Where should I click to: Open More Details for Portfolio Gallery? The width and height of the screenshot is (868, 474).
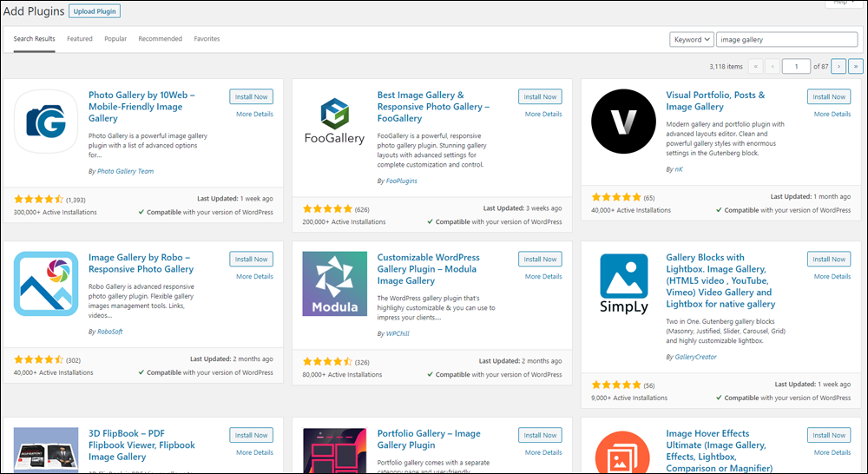tap(543, 452)
